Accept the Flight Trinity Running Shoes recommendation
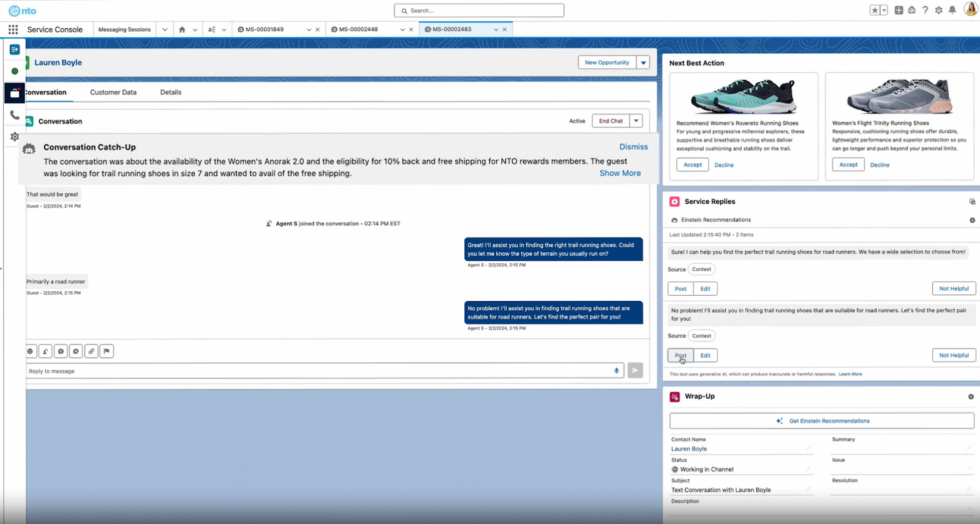Screen dimensions: 980x524 [848, 165]
